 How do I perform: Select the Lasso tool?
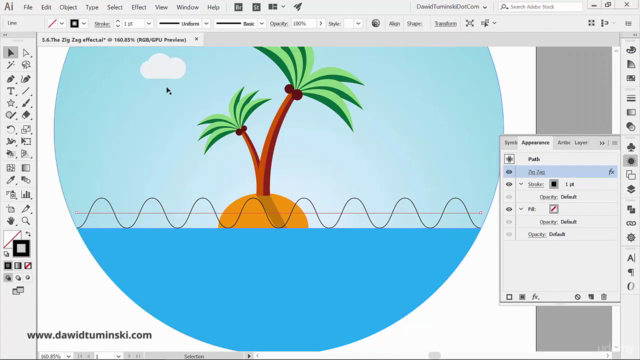[26, 65]
